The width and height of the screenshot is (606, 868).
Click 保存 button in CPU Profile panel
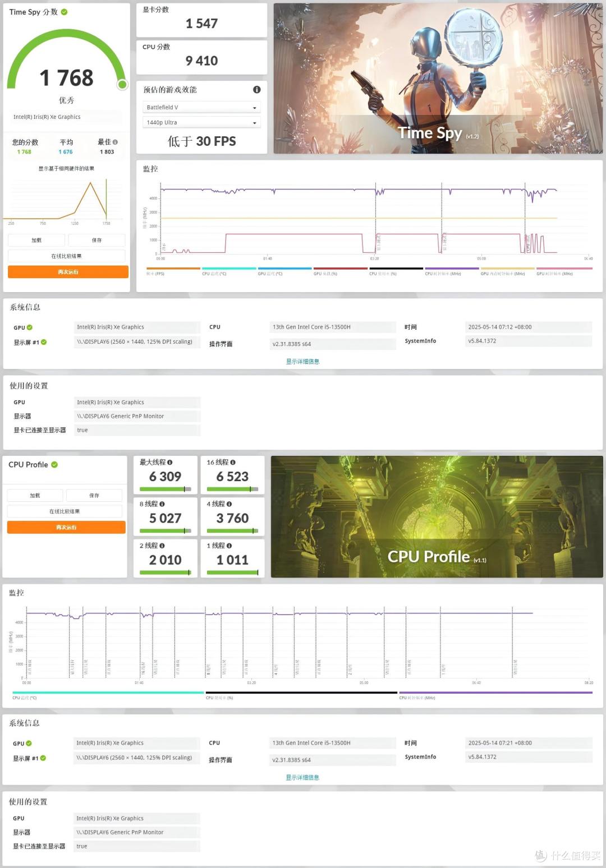click(94, 496)
